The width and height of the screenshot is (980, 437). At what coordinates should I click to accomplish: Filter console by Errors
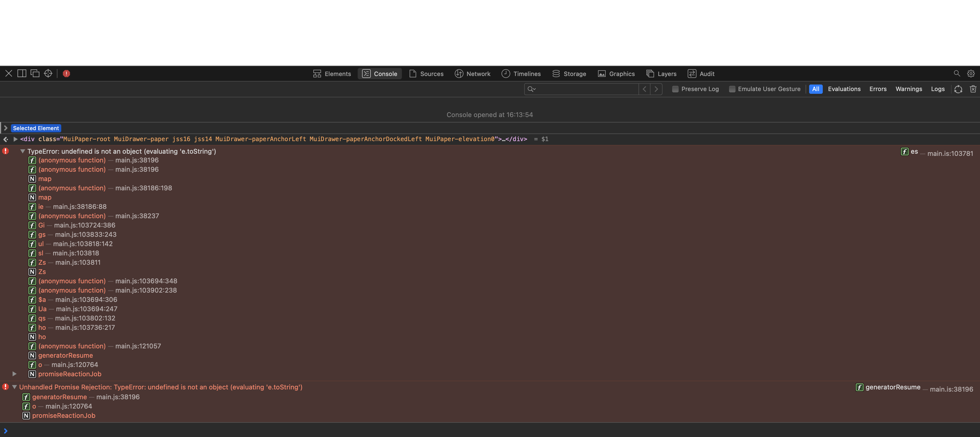click(x=878, y=89)
